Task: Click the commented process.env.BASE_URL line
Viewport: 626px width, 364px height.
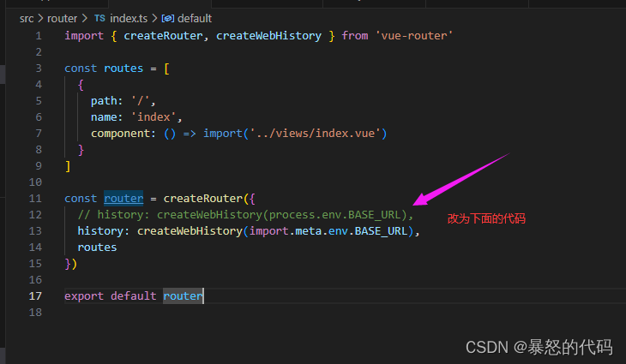Action: (245, 214)
